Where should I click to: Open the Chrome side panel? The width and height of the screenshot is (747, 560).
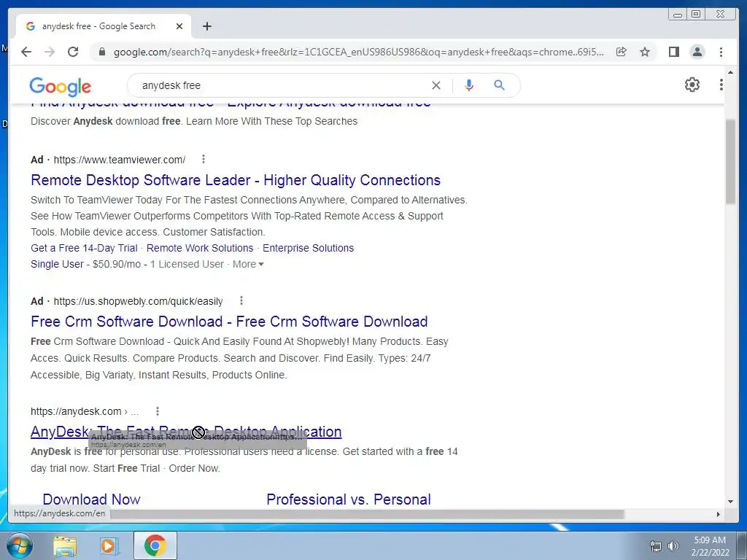point(673,52)
